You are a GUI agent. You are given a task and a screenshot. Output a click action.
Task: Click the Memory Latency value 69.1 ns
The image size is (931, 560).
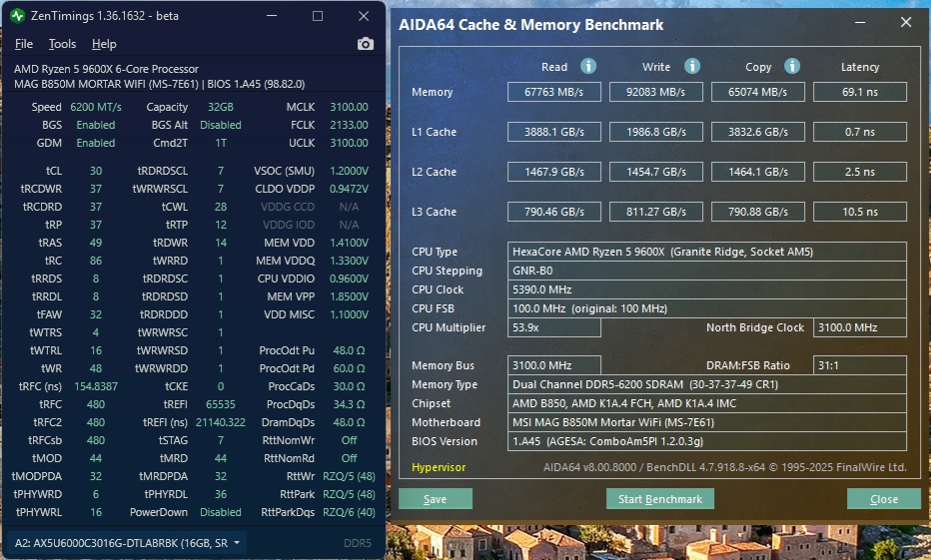(860, 92)
